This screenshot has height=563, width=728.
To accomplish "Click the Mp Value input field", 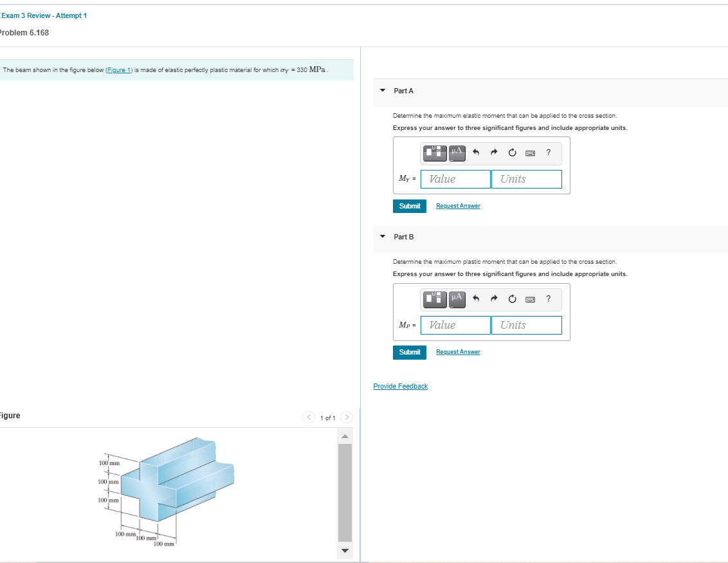I will (455, 325).
